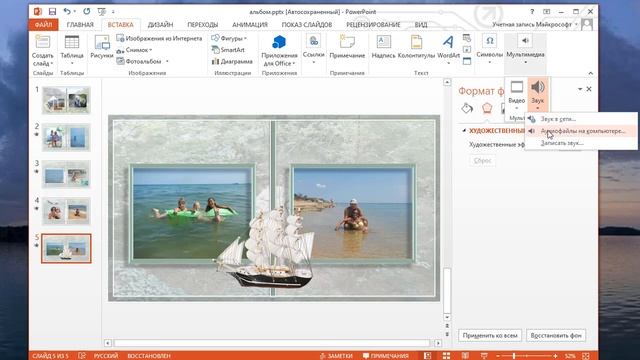Collapse the ХУДОЖЕСТВЕННЫЕ section triangle
Screen dimensions: 640x360
tap(464, 131)
